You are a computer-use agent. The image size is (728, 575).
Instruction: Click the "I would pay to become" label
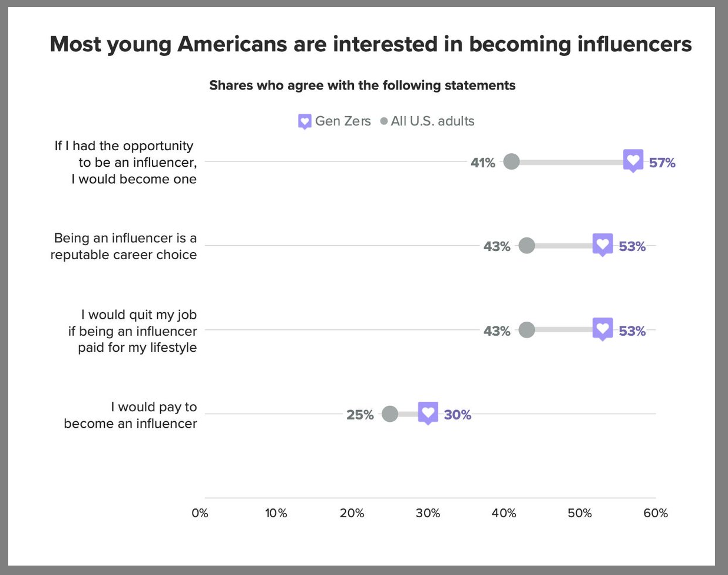(x=130, y=415)
